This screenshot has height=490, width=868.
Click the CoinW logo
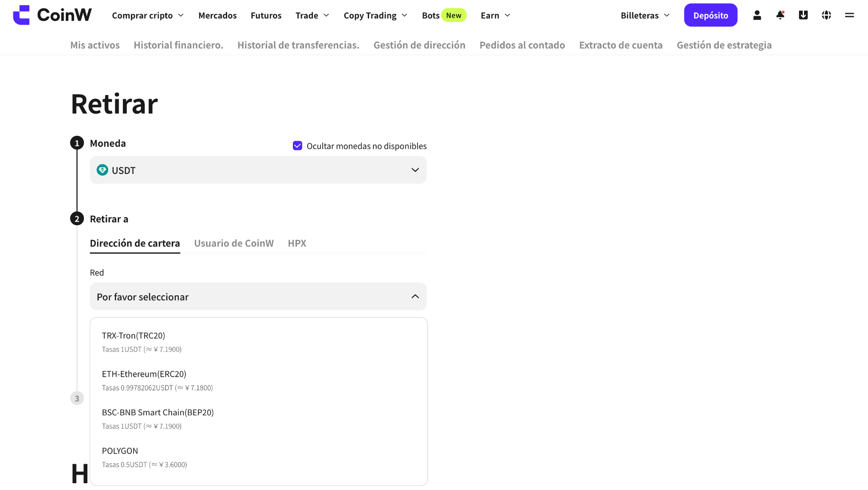point(52,15)
